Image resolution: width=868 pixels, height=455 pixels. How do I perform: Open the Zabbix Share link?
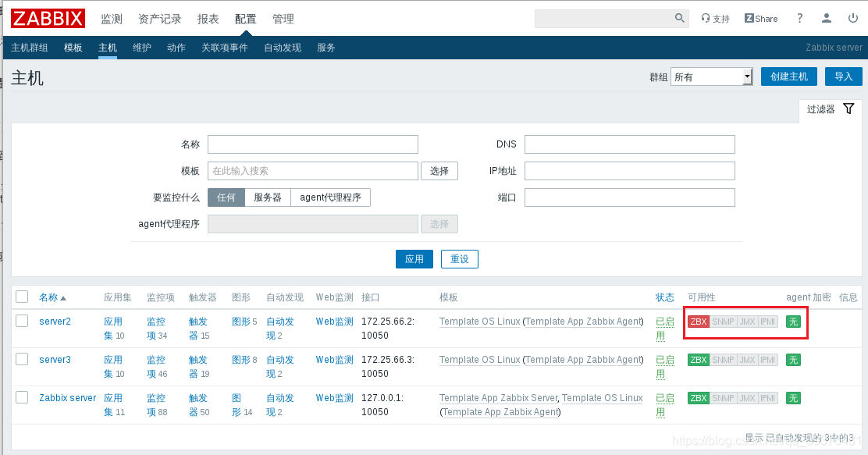click(x=761, y=18)
